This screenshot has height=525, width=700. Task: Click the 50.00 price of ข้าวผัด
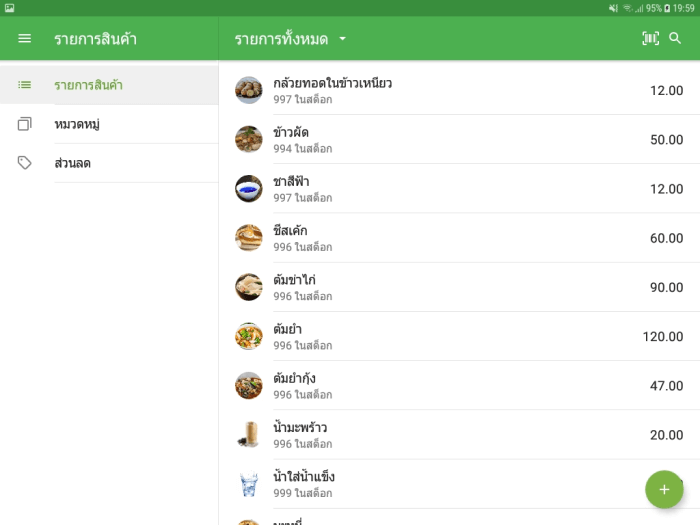pos(667,140)
